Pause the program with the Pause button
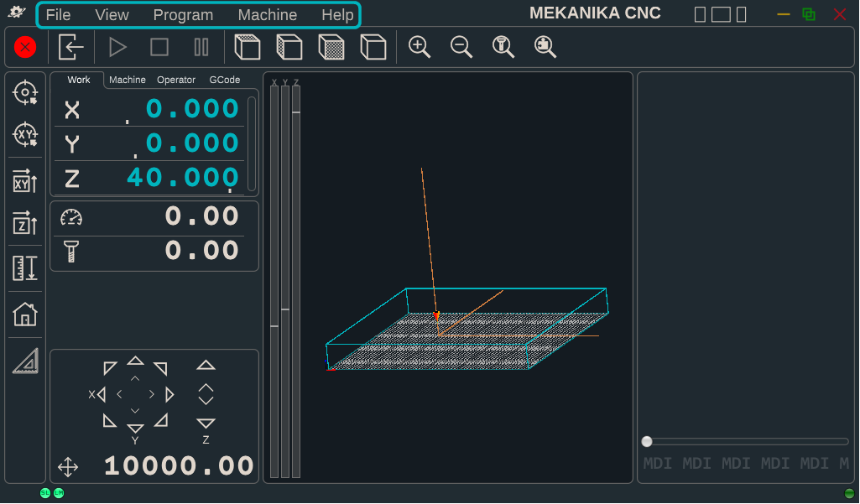This screenshot has height=504, width=860. (x=201, y=47)
